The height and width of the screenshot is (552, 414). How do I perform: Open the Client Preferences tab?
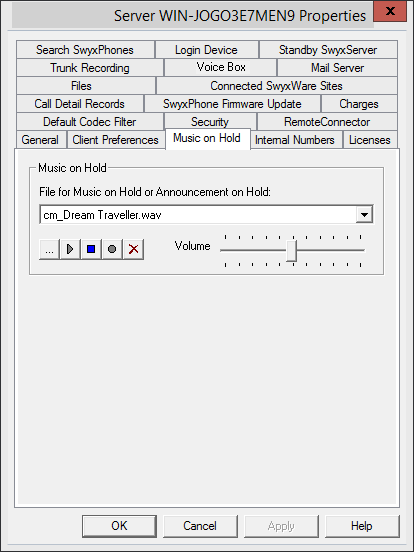pos(115,140)
